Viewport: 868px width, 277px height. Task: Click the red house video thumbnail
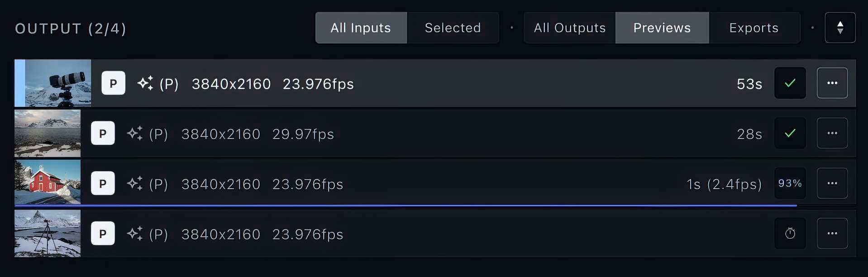(x=47, y=183)
